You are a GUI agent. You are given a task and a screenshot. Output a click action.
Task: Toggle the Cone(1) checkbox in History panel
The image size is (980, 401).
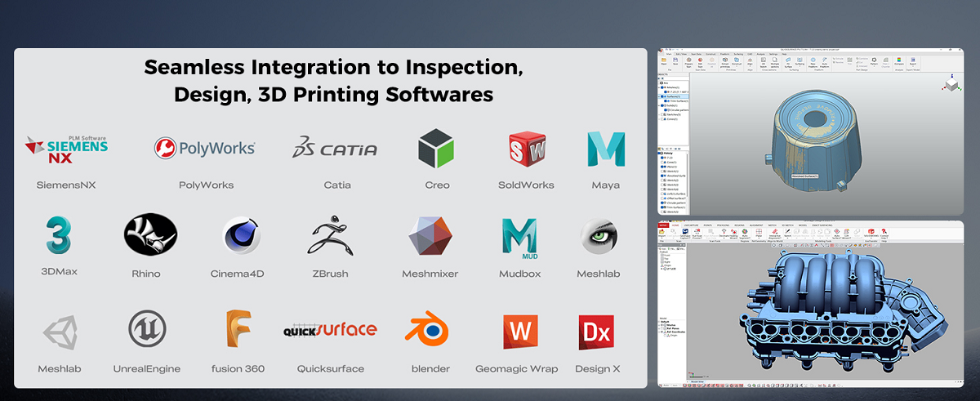[663, 162]
